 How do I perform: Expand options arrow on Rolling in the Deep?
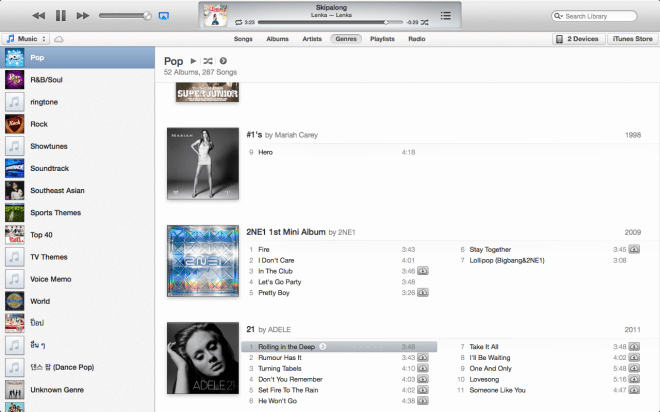324,347
